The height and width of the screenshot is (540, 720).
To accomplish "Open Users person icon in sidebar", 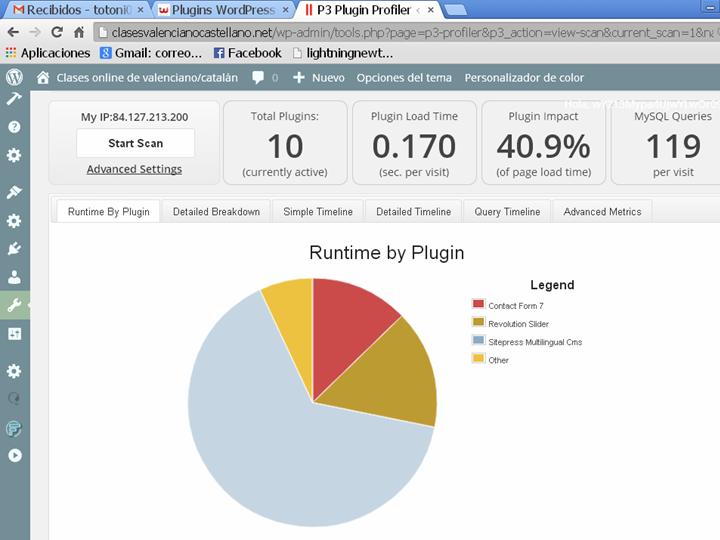I will [14, 277].
